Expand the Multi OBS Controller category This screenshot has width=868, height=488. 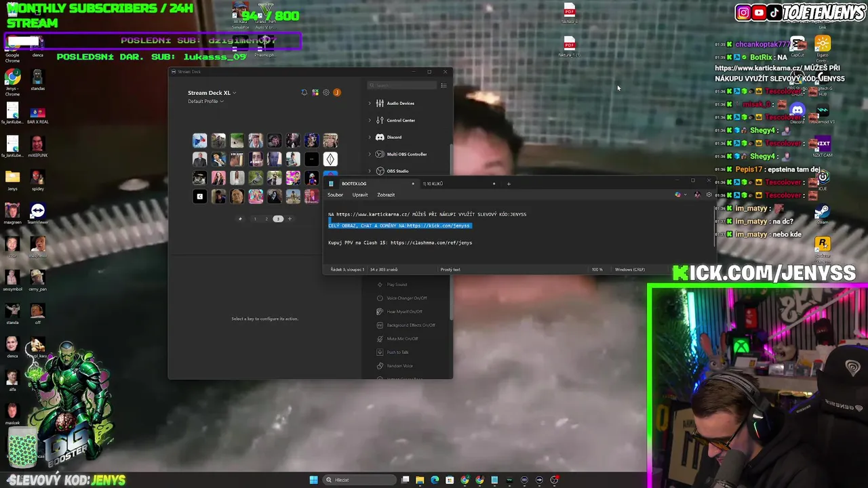point(370,154)
